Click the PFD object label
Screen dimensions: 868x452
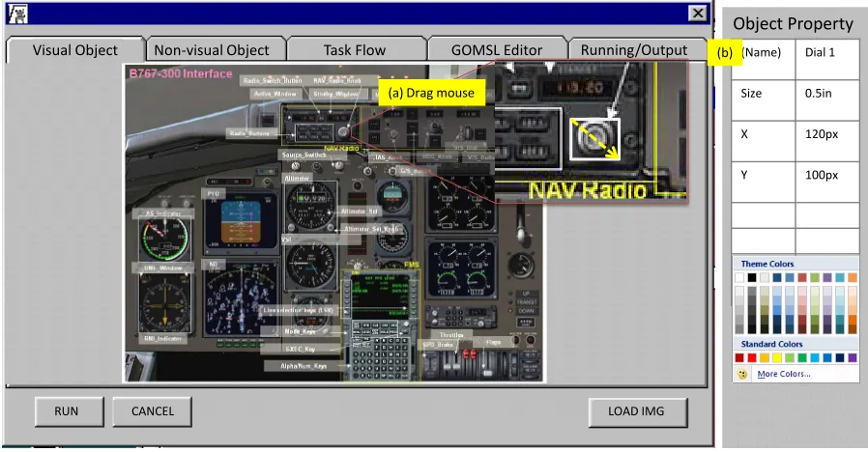[x=213, y=194]
